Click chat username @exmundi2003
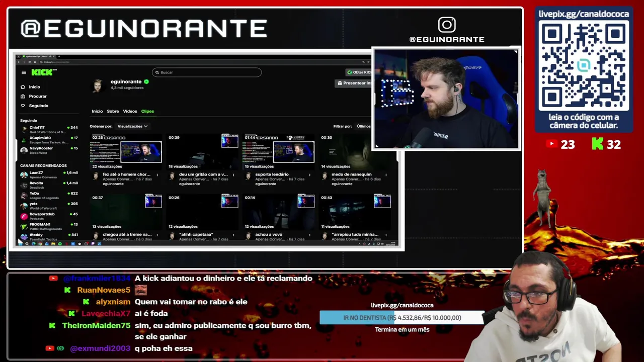 coord(100,348)
